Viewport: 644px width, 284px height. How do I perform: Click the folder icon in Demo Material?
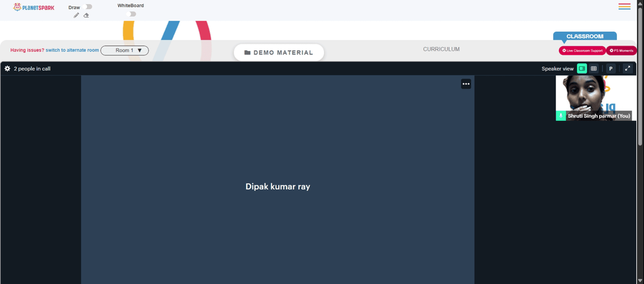pyautogui.click(x=247, y=53)
